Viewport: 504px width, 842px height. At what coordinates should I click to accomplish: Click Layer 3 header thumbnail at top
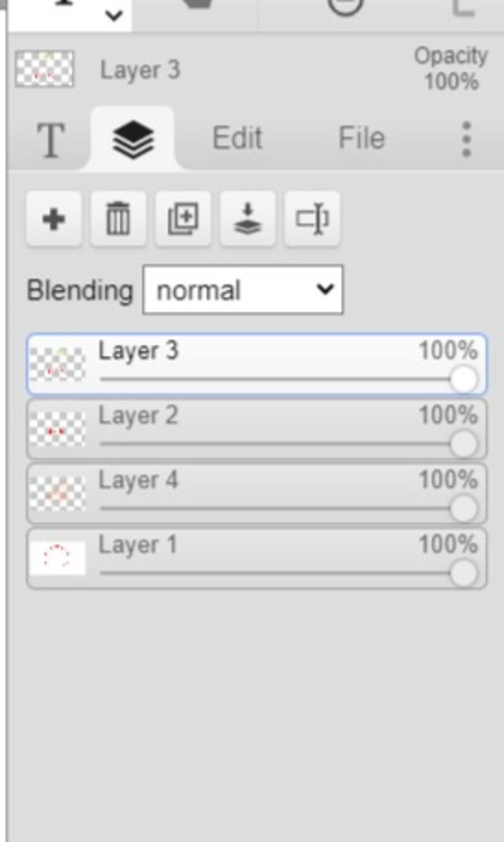(44, 69)
